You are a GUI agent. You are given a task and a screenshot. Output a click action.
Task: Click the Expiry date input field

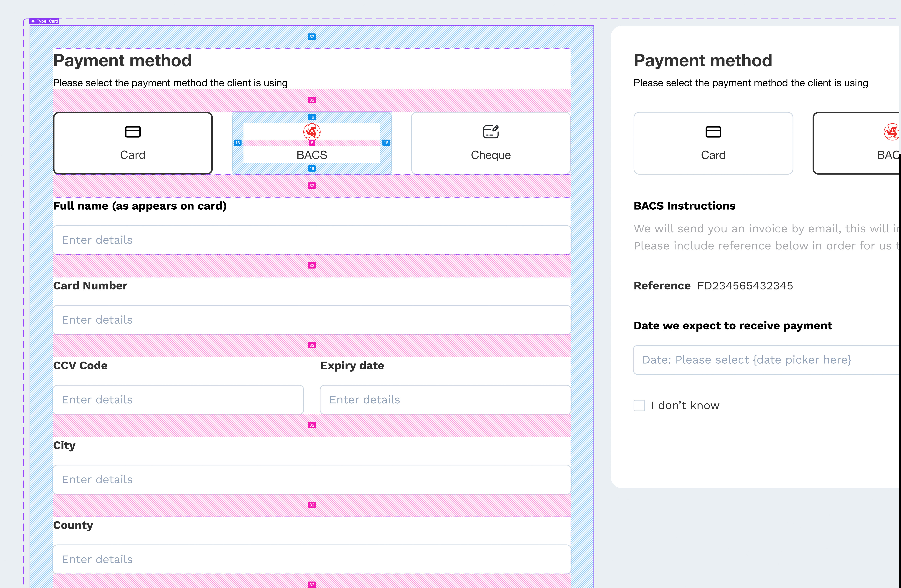[x=445, y=400]
